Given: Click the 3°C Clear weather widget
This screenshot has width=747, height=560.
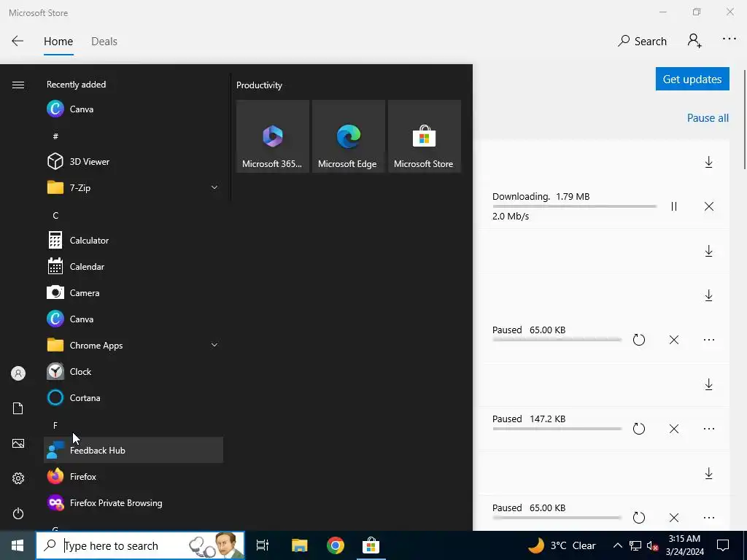Looking at the screenshot, I should 562,545.
